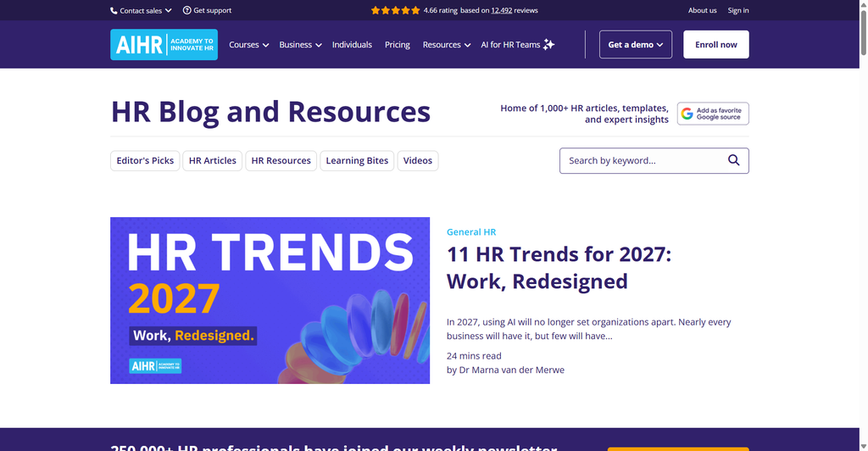The height and width of the screenshot is (451, 868).
Task: Open the Get a demo dropdown
Action: (x=636, y=44)
